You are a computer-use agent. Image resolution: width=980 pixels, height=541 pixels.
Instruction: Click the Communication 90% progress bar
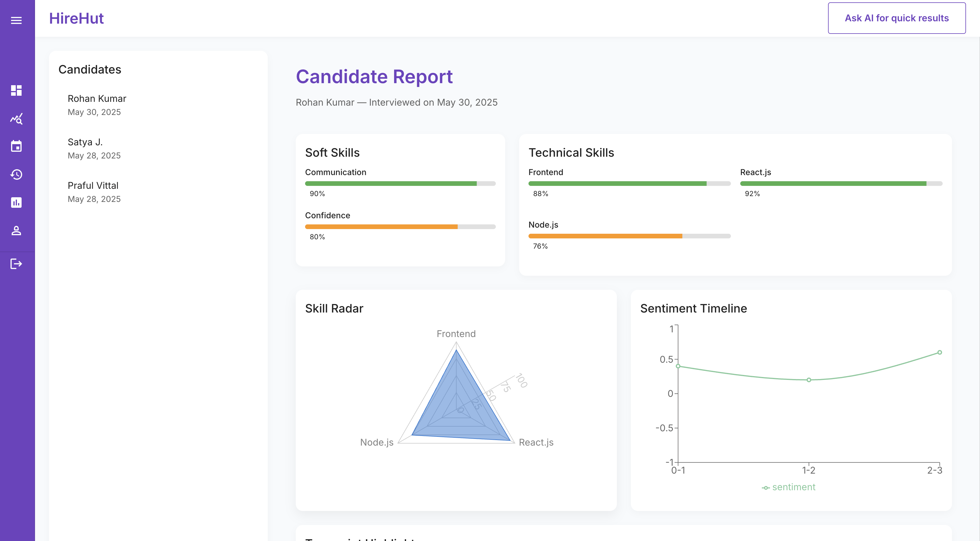[400, 183]
